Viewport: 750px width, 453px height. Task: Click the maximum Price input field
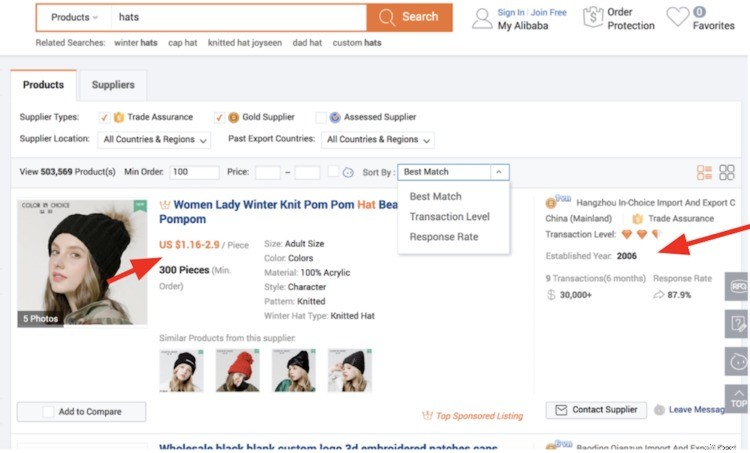pyautogui.click(x=307, y=172)
